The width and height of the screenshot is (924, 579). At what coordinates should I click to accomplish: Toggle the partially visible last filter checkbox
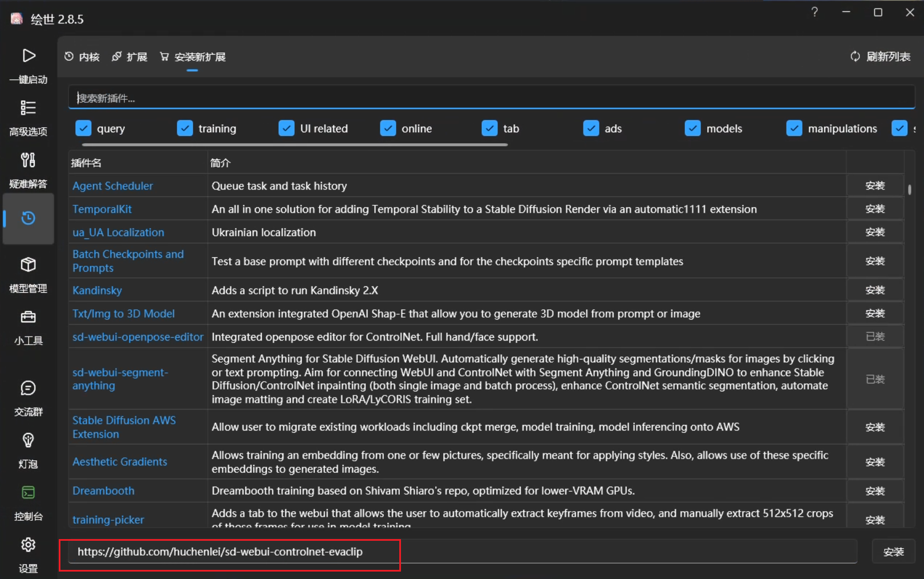coord(899,128)
